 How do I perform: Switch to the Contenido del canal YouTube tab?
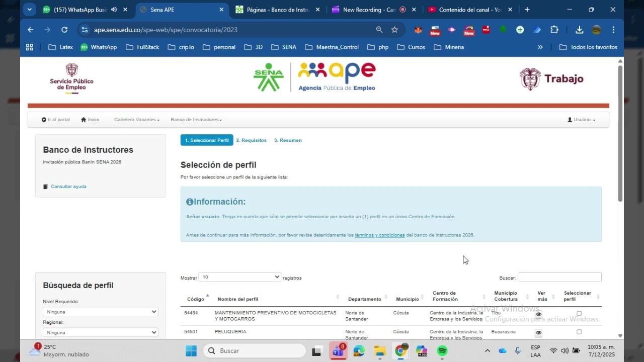pos(470,10)
